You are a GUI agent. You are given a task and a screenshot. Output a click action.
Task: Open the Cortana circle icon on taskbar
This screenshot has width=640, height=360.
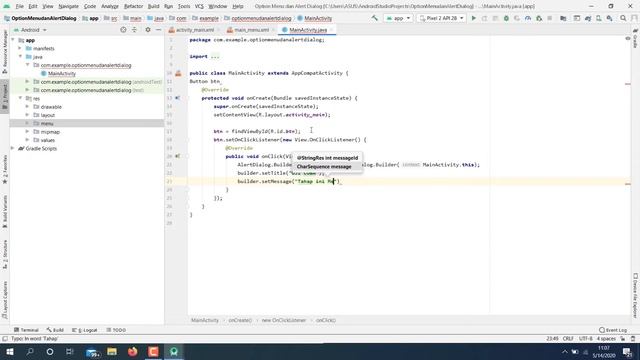[50, 351]
